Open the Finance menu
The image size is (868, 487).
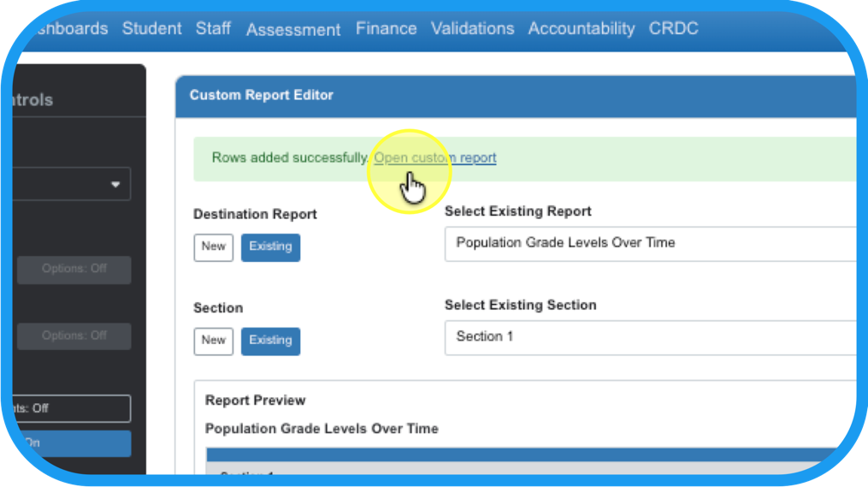pos(386,28)
